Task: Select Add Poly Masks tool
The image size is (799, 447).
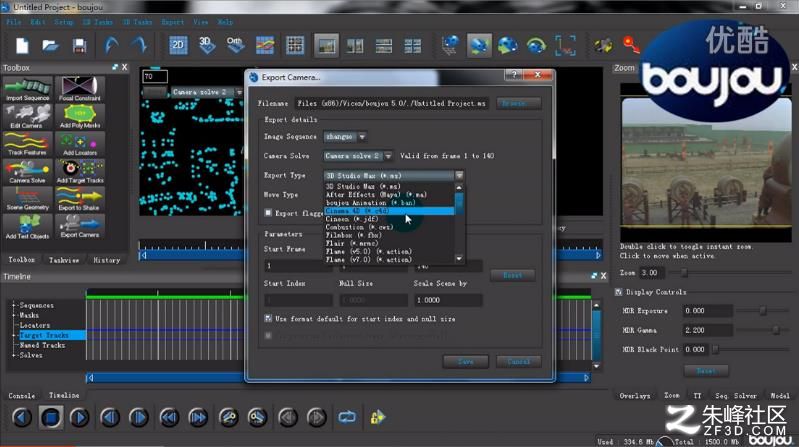Action: pyautogui.click(x=79, y=117)
